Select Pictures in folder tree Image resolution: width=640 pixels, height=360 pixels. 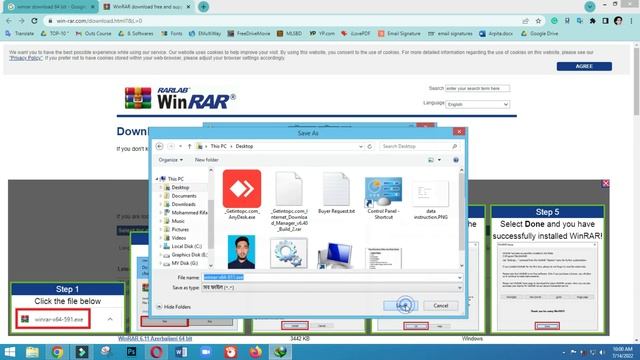tap(180, 229)
